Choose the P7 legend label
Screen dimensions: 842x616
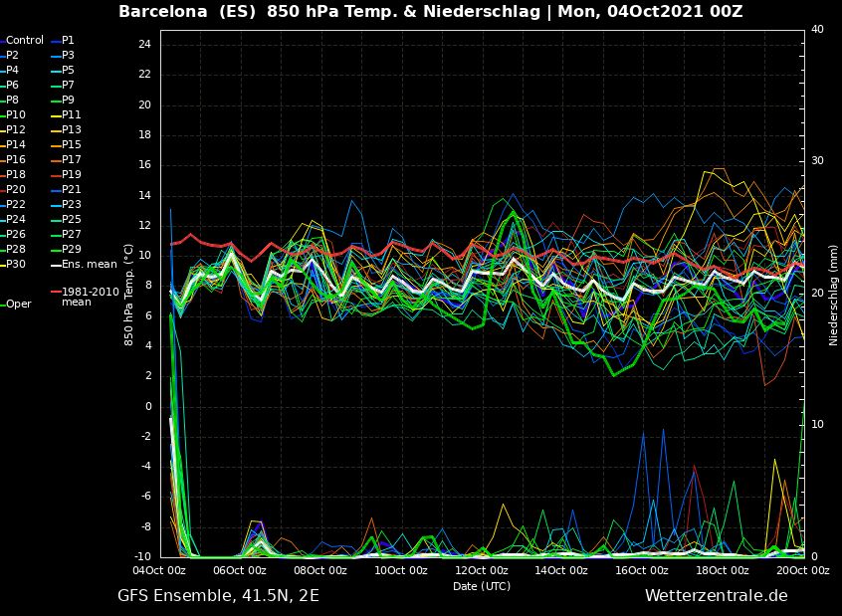click(68, 85)
